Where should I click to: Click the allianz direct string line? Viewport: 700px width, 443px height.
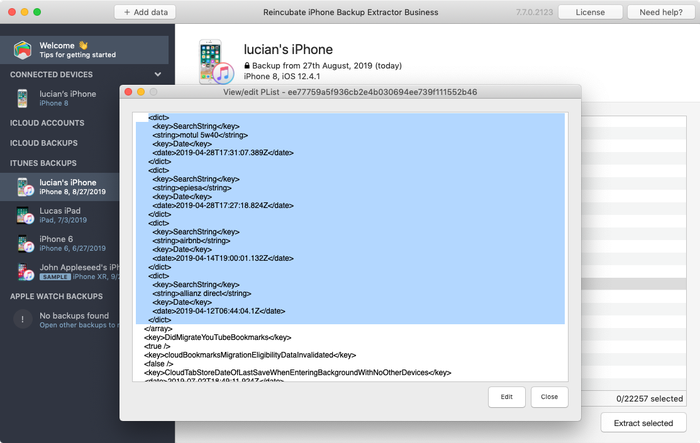pos(202,293)
